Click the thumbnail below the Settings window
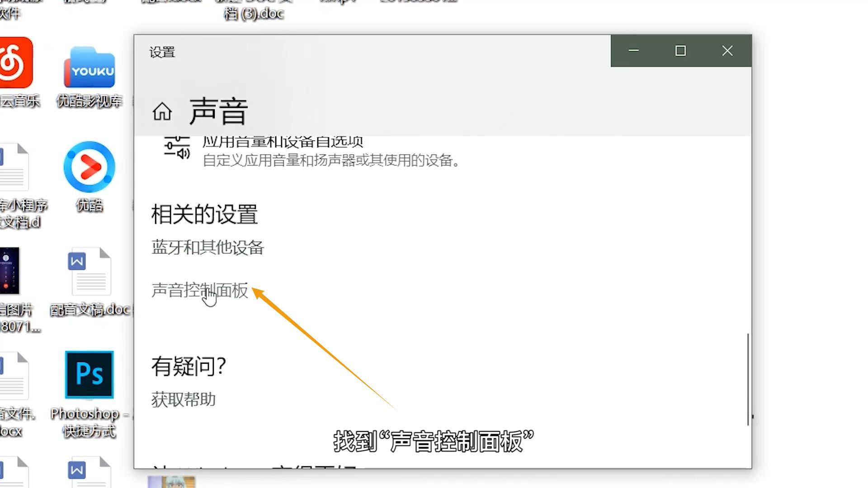This screenshot has width=868, height=488. [172, 482]
